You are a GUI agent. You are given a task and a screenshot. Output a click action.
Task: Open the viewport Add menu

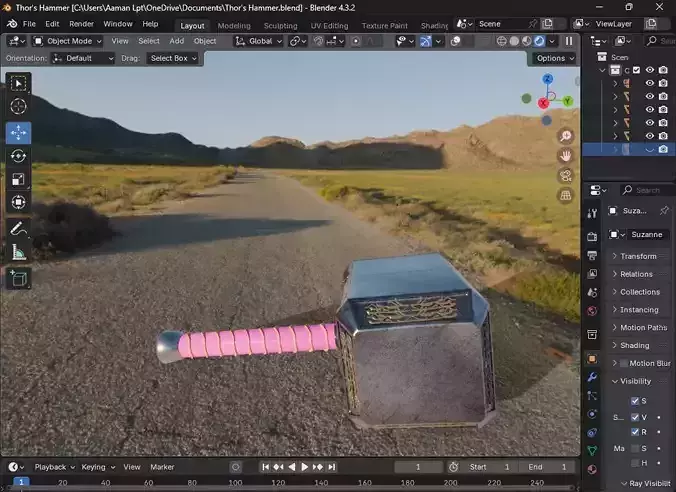coord(176,41)
